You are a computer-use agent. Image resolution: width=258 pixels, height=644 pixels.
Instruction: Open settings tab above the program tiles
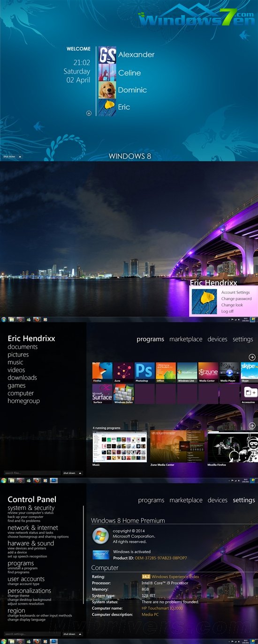tap(243, 339)
